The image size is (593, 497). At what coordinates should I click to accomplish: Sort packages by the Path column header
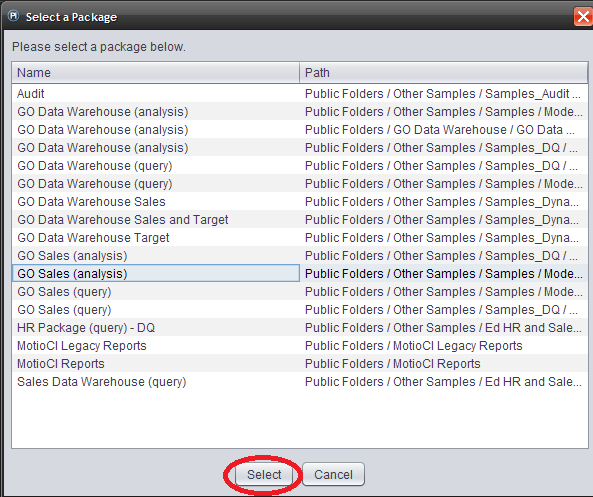443,73
